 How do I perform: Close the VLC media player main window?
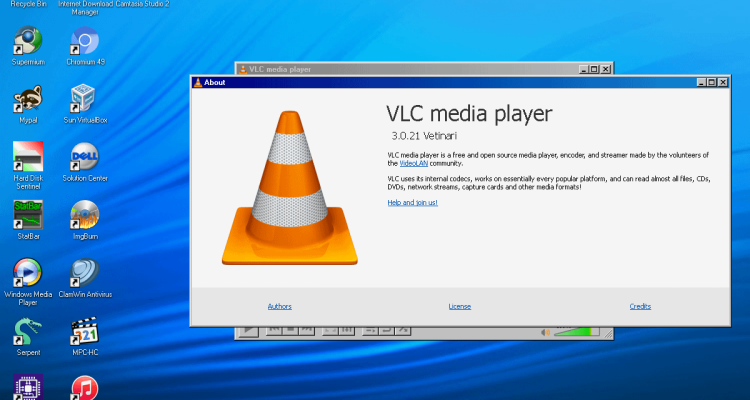click(606, 69)
